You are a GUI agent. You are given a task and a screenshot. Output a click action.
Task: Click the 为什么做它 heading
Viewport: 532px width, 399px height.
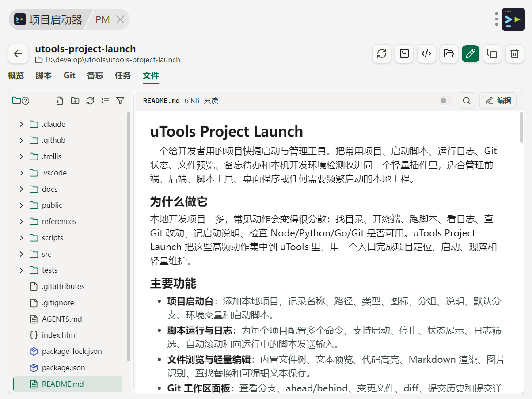point(179,202)
